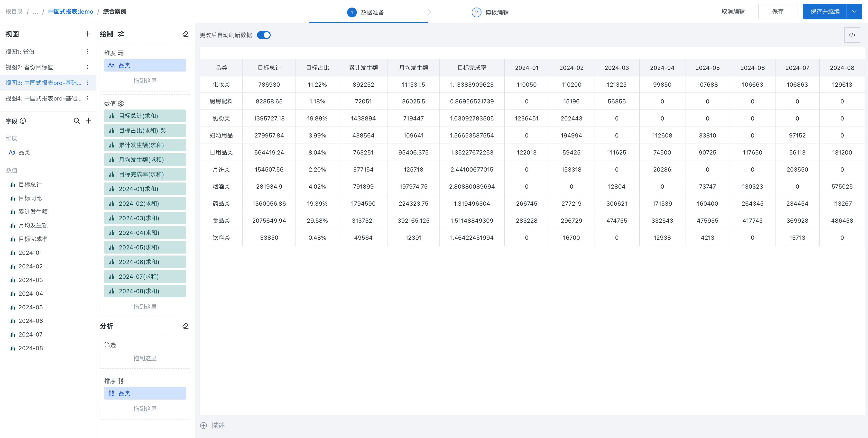
Task: Switch to step 1 数据准备
Action: [x=366, y=12]
